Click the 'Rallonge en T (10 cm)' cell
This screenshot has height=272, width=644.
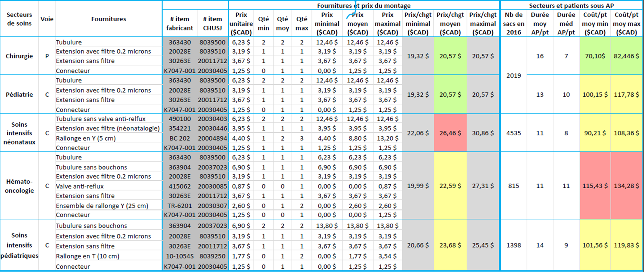[x=88, y=256]
